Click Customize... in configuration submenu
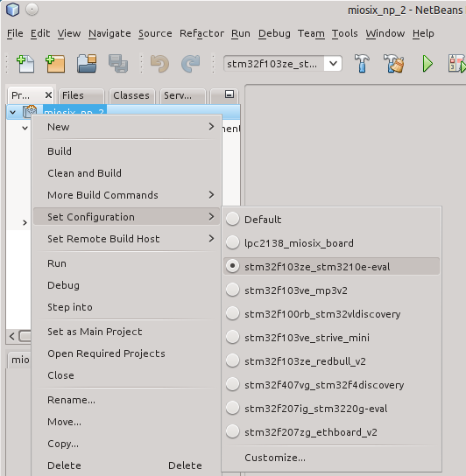466x476 pixels. (332, 458)
